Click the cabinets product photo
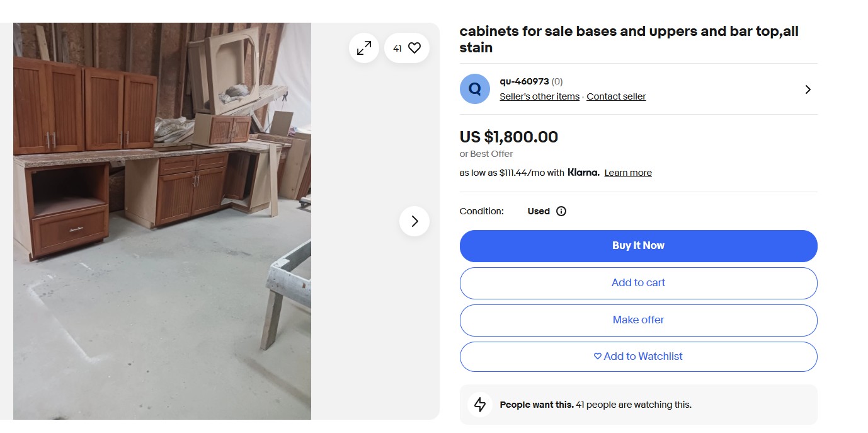The width and height of the screenshot is (868, 433). [162, 221]
